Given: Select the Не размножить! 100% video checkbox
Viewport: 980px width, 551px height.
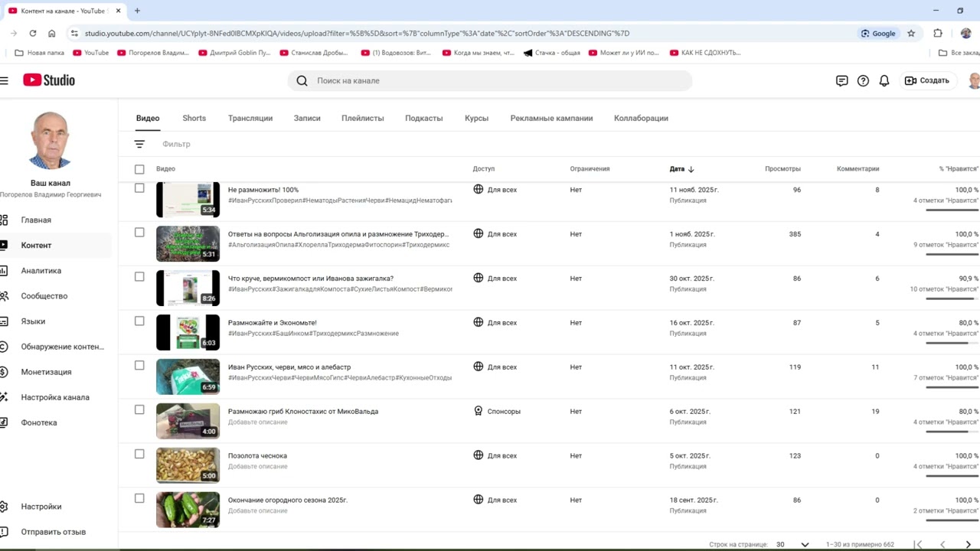Looking at the screenshot, I should pos(139,188).
